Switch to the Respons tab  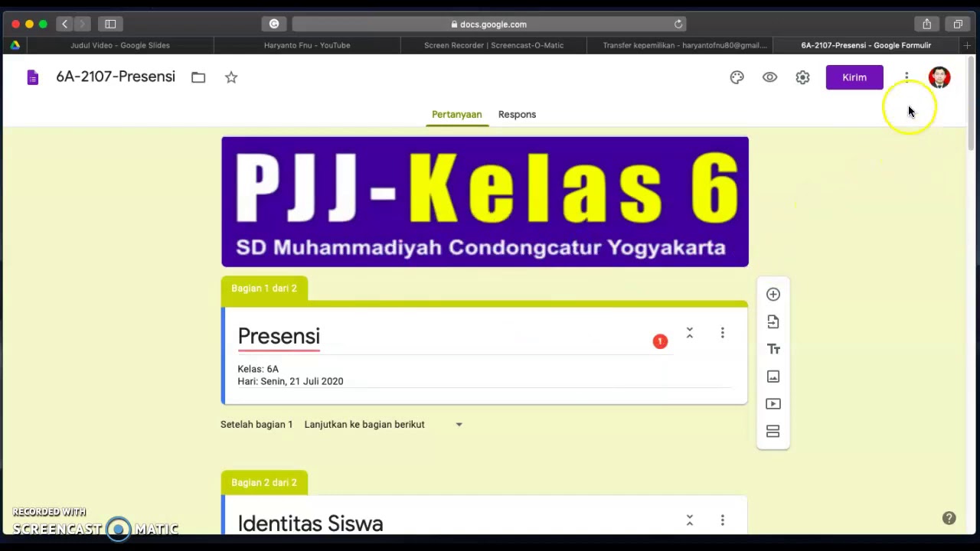[517, 115]
